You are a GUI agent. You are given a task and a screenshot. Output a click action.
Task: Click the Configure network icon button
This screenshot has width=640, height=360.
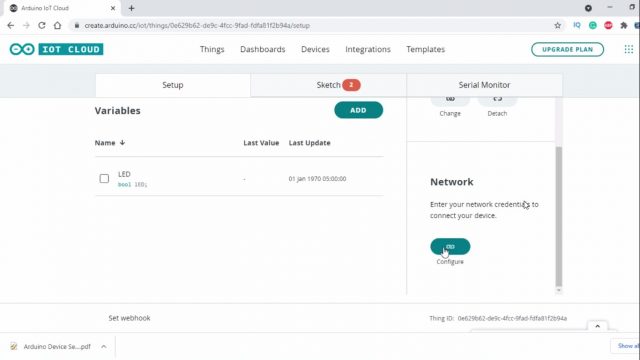tap(450, 247)
